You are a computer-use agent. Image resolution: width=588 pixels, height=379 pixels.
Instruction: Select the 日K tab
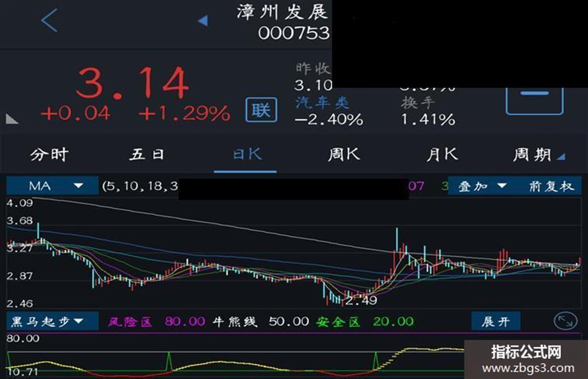[246, 154]
